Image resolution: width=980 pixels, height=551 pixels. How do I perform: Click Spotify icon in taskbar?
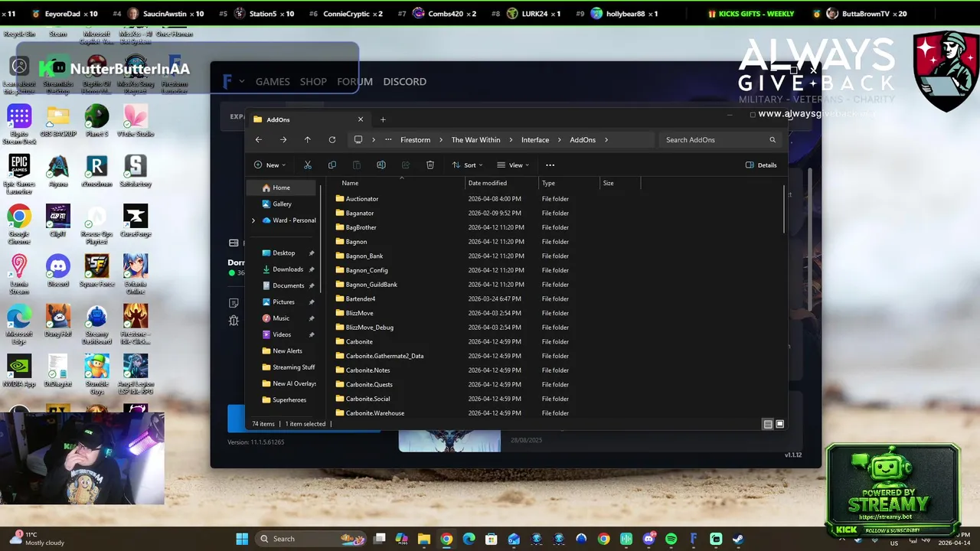[671, 539]
